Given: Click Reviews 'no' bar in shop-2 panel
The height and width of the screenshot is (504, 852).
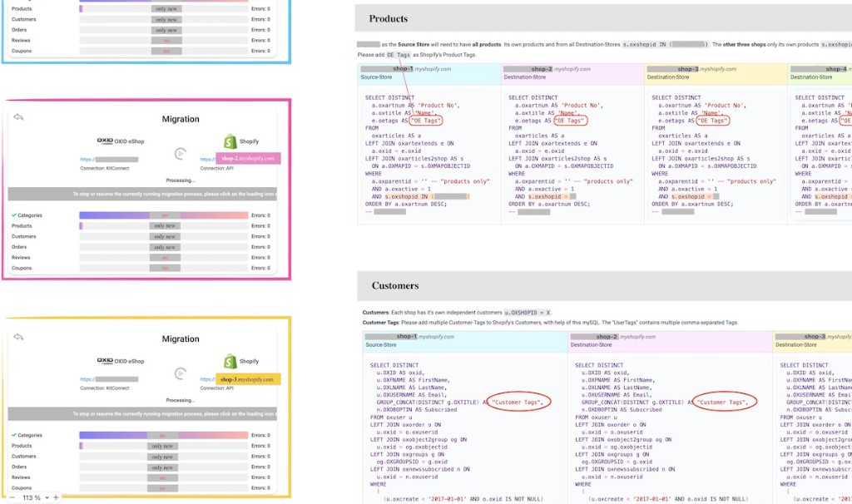Looking at the screenshot, I should point(165,258).
